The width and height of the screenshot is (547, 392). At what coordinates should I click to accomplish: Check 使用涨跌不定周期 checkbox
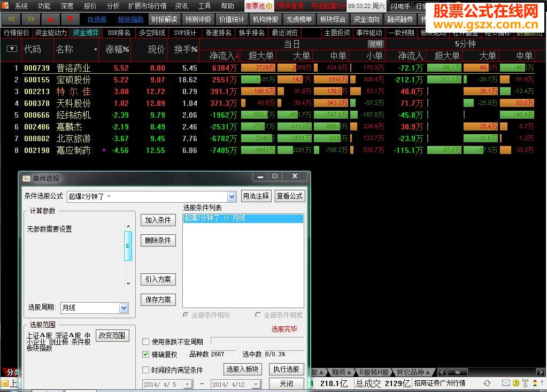(x=146, y=341)
